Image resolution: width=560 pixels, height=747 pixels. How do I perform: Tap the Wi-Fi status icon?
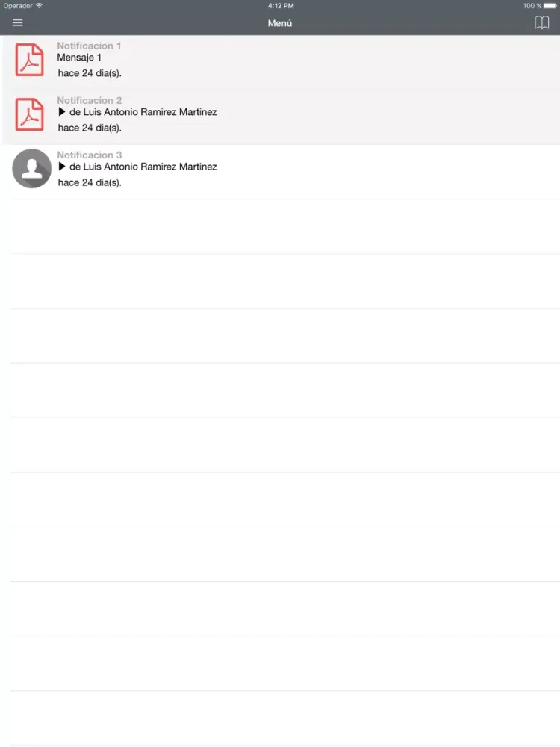[39, 6]
